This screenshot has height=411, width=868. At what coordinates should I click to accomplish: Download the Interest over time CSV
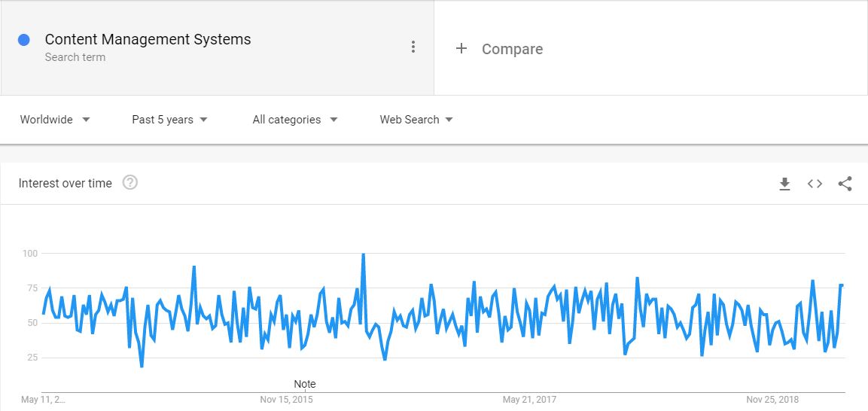(784, 184)
